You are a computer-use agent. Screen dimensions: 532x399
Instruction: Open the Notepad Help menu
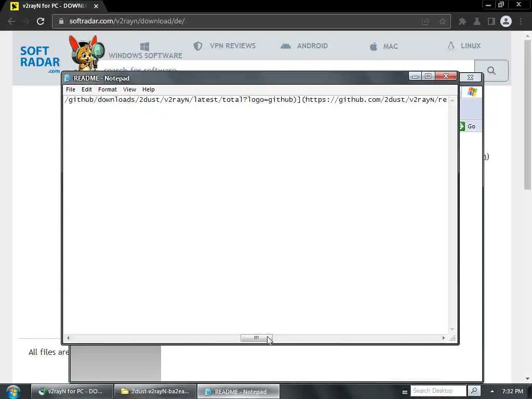pos(148,89)
